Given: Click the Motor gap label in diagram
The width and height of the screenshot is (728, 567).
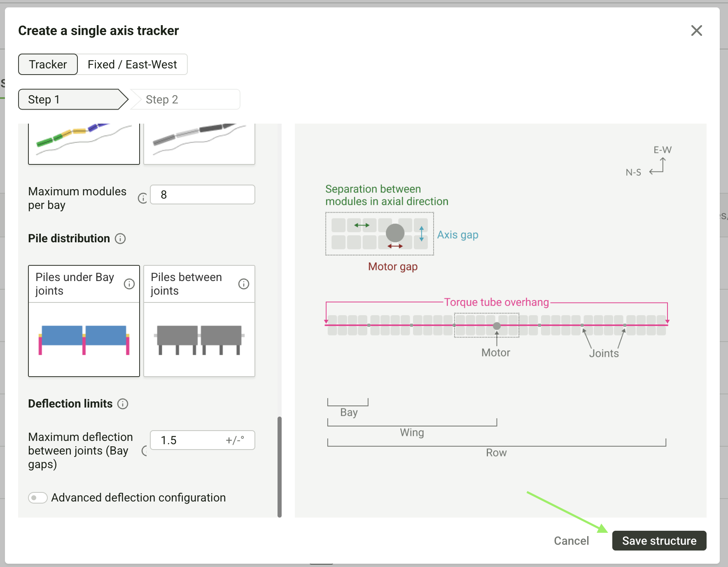Looking at the screenshot, I should pos(393,267).
